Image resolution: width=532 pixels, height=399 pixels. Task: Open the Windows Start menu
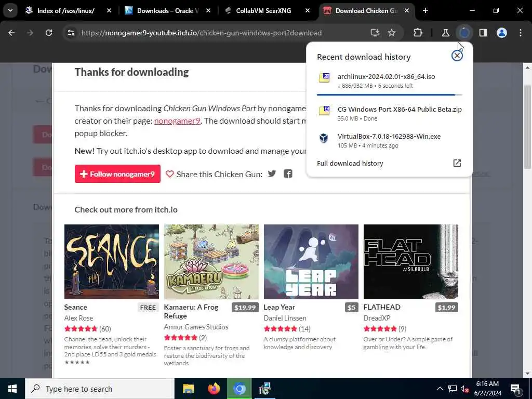(x=12, y=389)
